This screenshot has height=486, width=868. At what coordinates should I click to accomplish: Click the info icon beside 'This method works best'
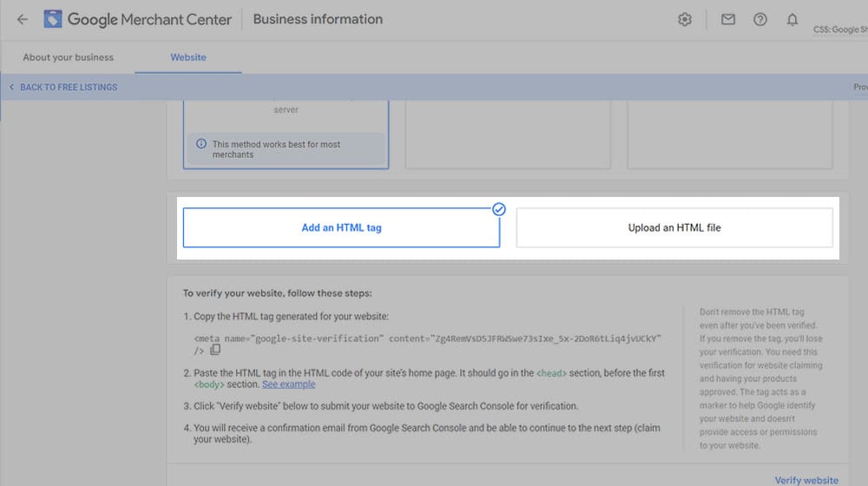tap(201, 144)
